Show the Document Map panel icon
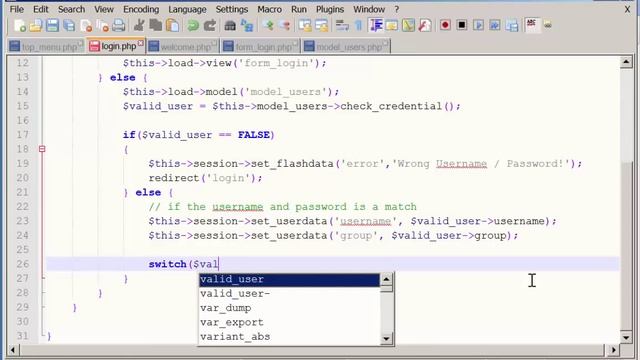Screen dimensions: 640x360 point(408,26)
